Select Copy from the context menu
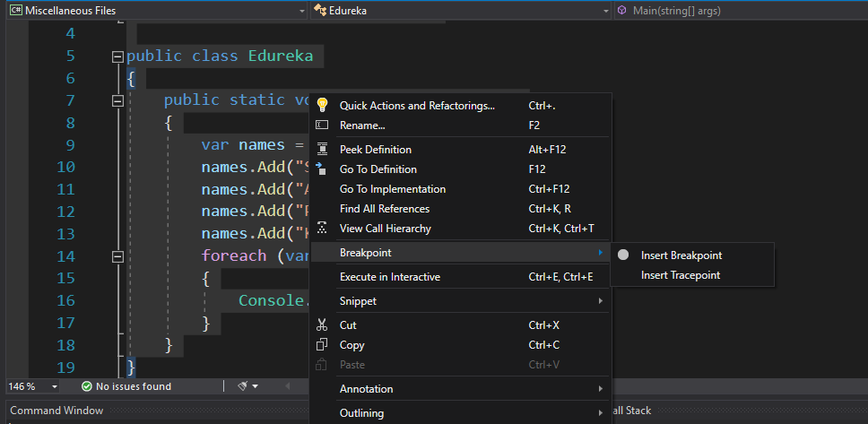 click(461, 345)
